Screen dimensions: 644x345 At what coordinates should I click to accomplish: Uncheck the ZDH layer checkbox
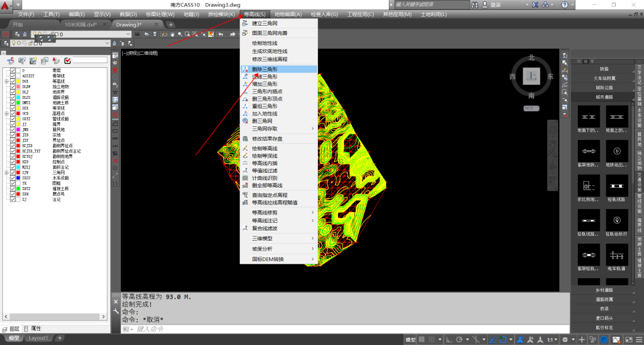pos(13,194)
